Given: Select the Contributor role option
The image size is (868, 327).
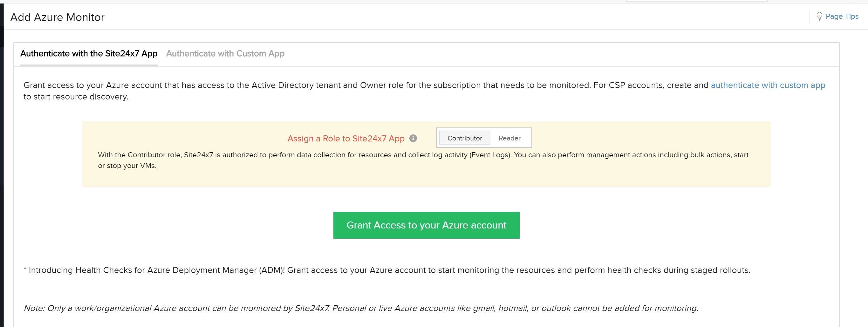Looking at the screenshot, I should (x=464, y=138).
